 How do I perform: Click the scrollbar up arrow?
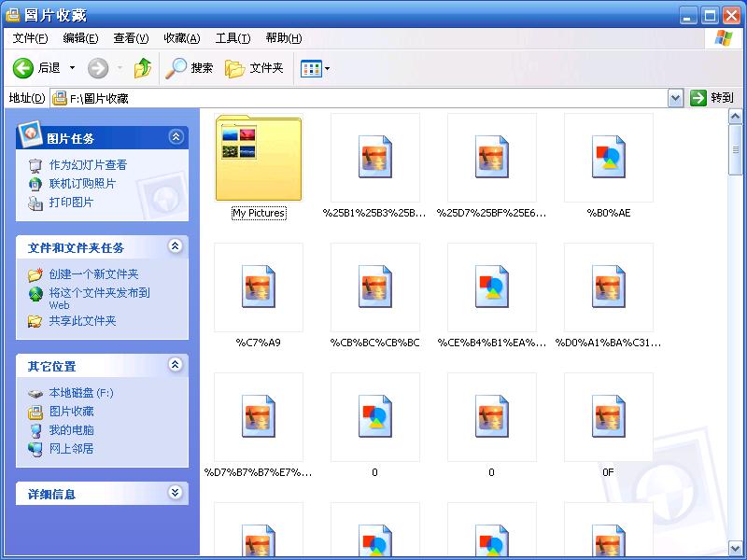pyautogui.click(x=735, y=116)
